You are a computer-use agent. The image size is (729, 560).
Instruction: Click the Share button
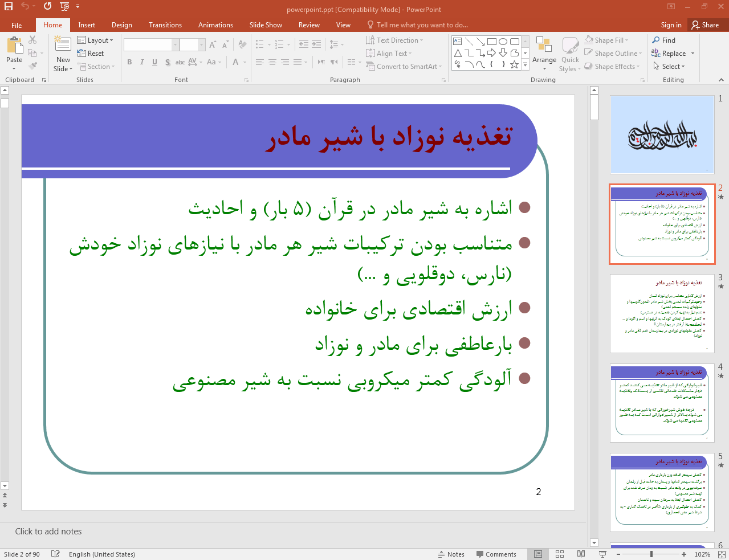(x=705, y=25)
